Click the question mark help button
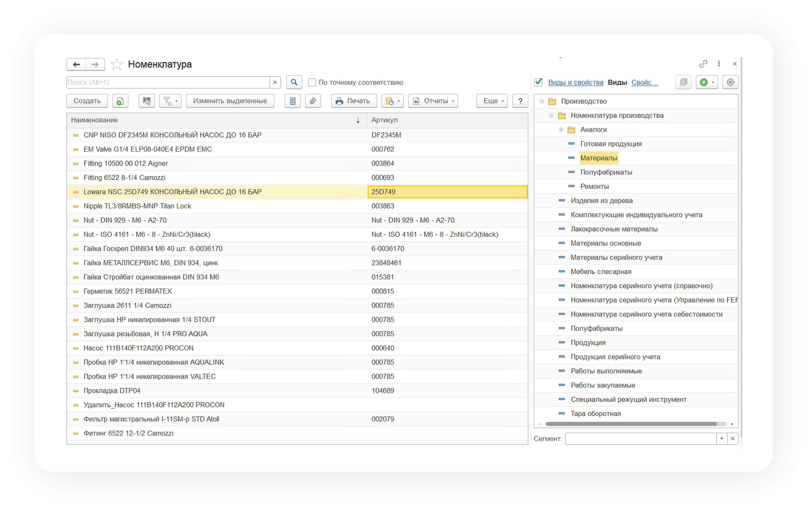The height and width of the screenshot is (511, 812). pos(520,101)
